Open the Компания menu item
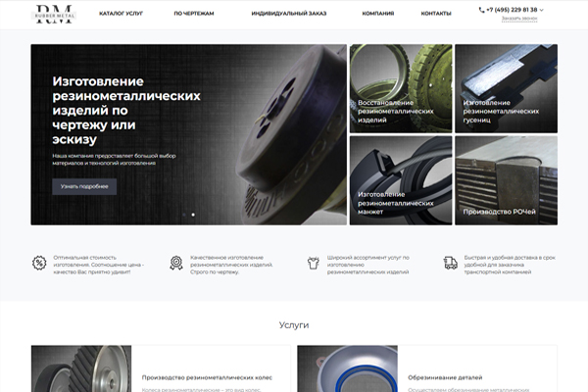588x392 pixels. (377, 14)
